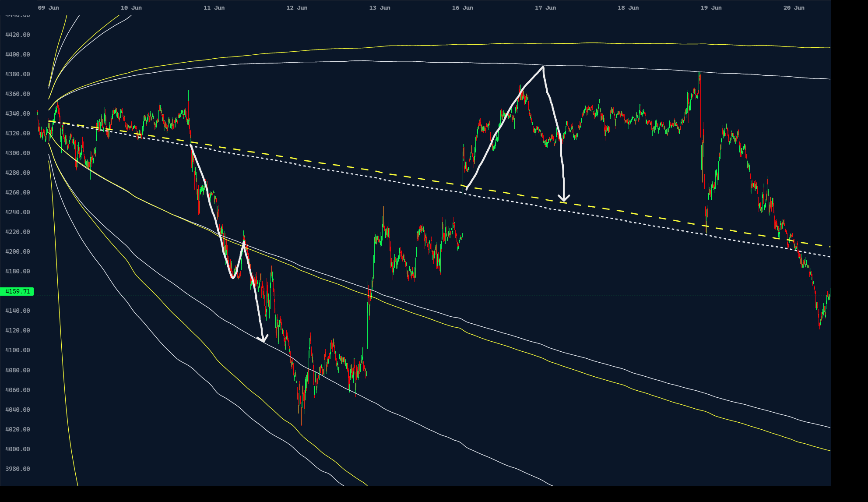Image resolution: width=868 pixels, height=502 pixels.
Task: Click the 11 Jun date label
Action: 214,8
